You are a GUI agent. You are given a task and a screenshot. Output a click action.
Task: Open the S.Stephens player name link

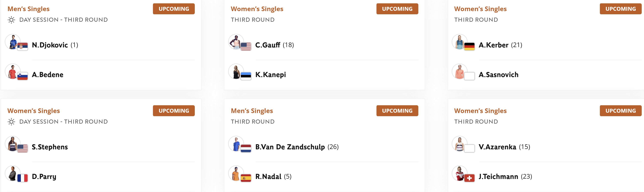click(x=50, y=147)
